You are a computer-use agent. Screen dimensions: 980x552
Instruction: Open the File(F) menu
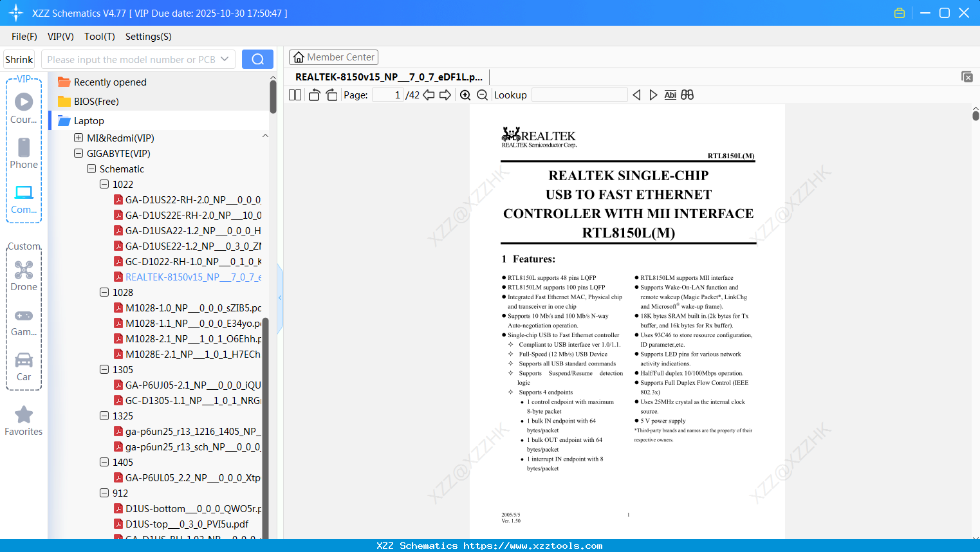[x=24, y=37]
